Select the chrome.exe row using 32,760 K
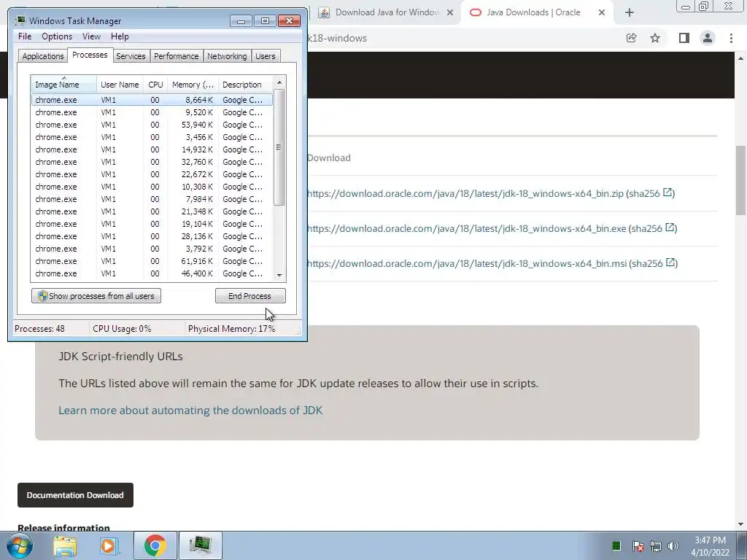Viewport: 747px width, 560px height. [x=152, y=162]
